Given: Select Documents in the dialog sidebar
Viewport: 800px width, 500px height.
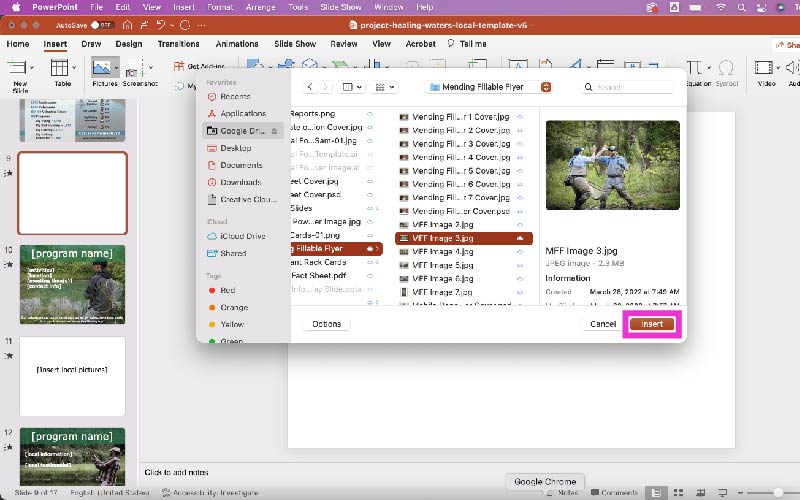Looking at the screenshot, I should pos(241,165).
